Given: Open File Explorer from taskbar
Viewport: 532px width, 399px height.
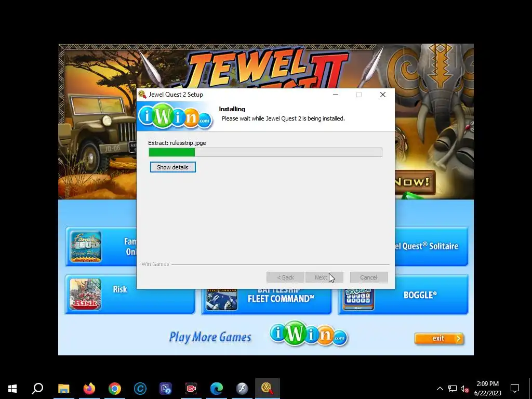Looking at the screenshot, I should 63,389.
